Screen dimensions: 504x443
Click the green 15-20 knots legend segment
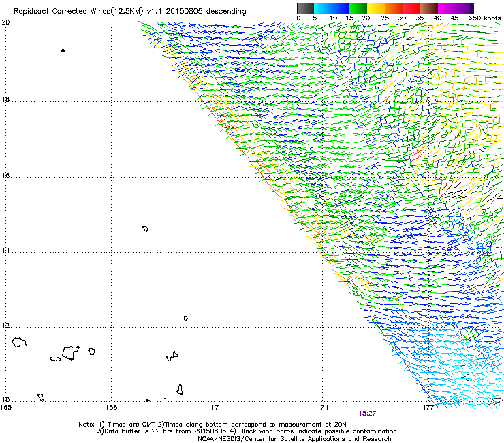pyautogui.click(x=358, y=8)
